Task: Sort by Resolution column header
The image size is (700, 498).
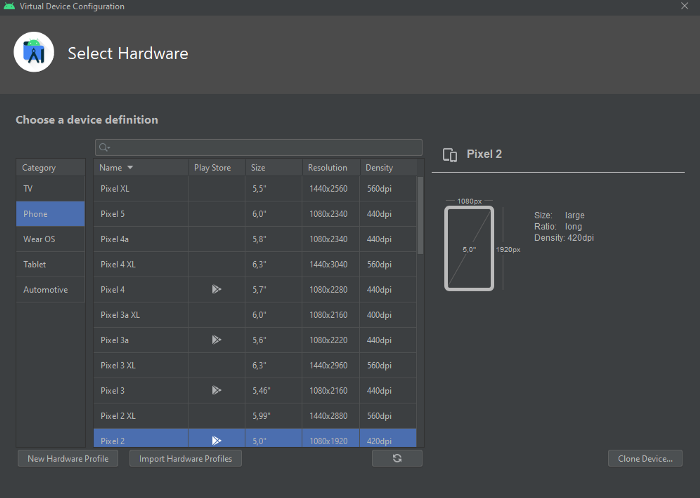Action: pyautogui.click(x=331, y=168)
